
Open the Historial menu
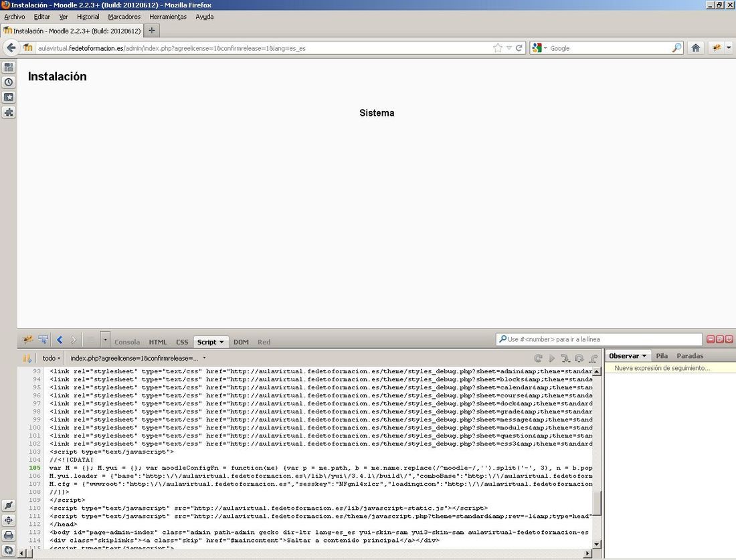pyautogui.click(x=88, y=17)
